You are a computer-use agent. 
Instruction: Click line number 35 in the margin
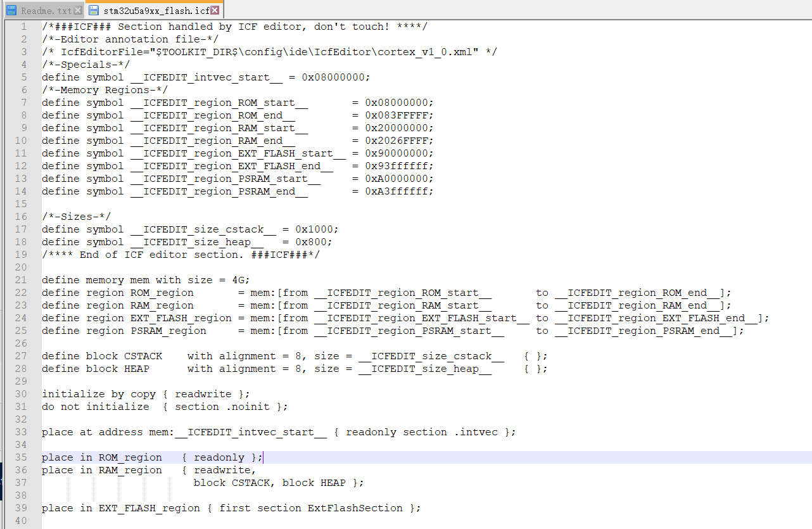coord(20,457)
